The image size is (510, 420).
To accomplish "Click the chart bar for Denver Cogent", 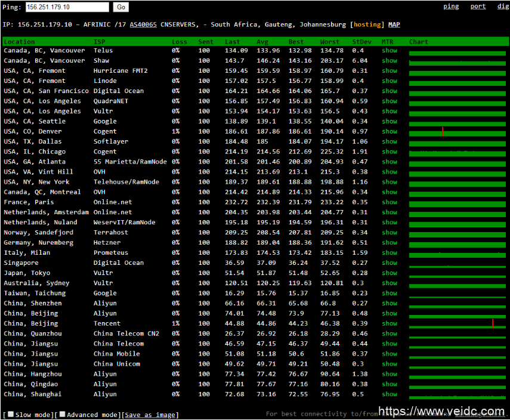I will (x=458, y=132).
